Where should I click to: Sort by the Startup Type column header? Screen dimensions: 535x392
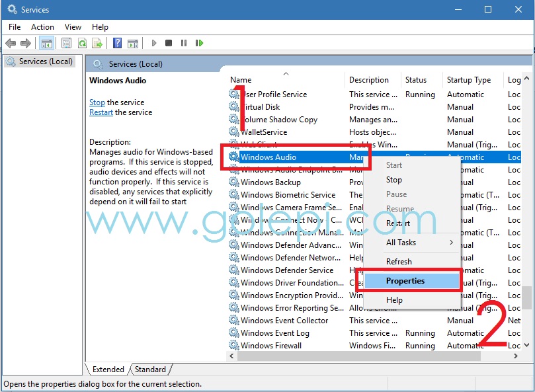click(473, 79)
